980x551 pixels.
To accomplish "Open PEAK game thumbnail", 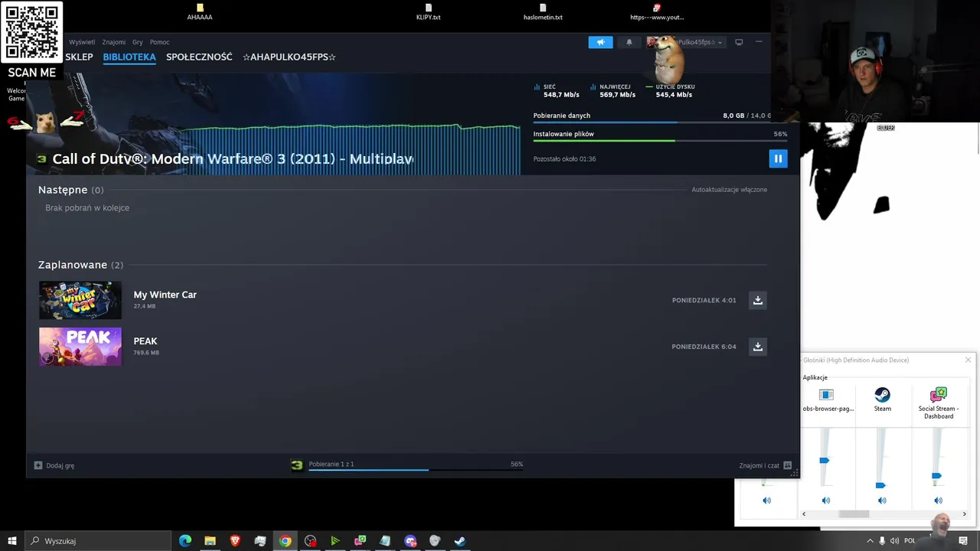I will coord(80,347).
